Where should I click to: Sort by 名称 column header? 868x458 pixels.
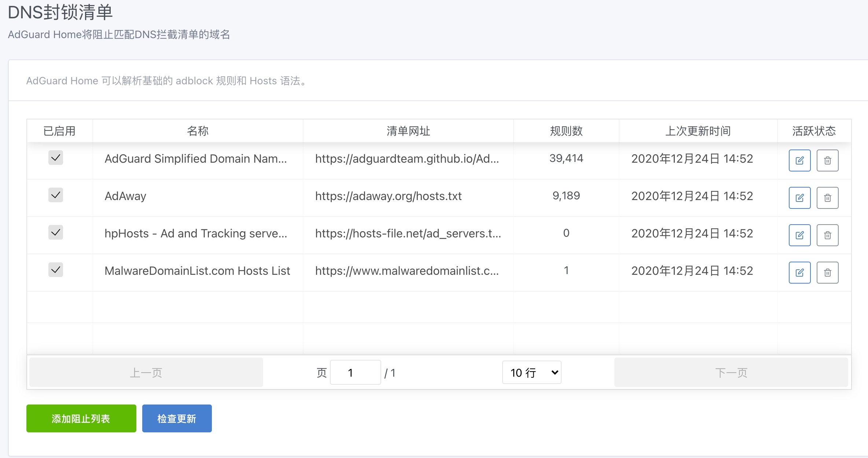coord(198,131)
